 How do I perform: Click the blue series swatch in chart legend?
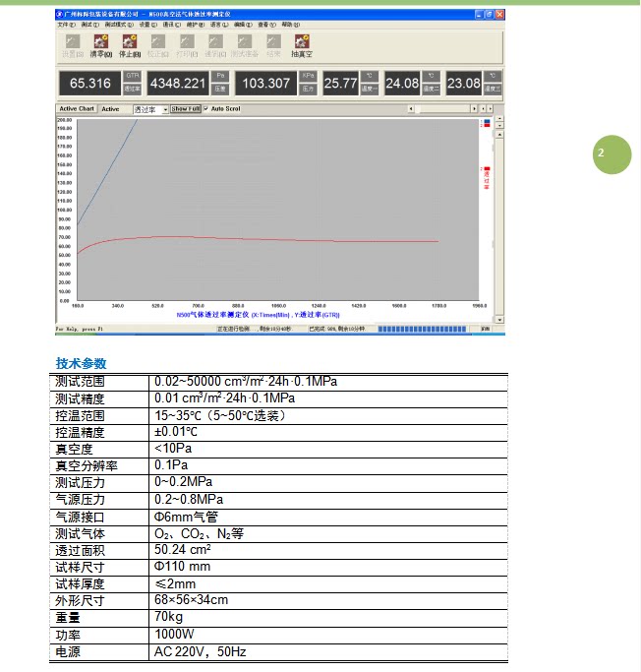click(487, 121)
